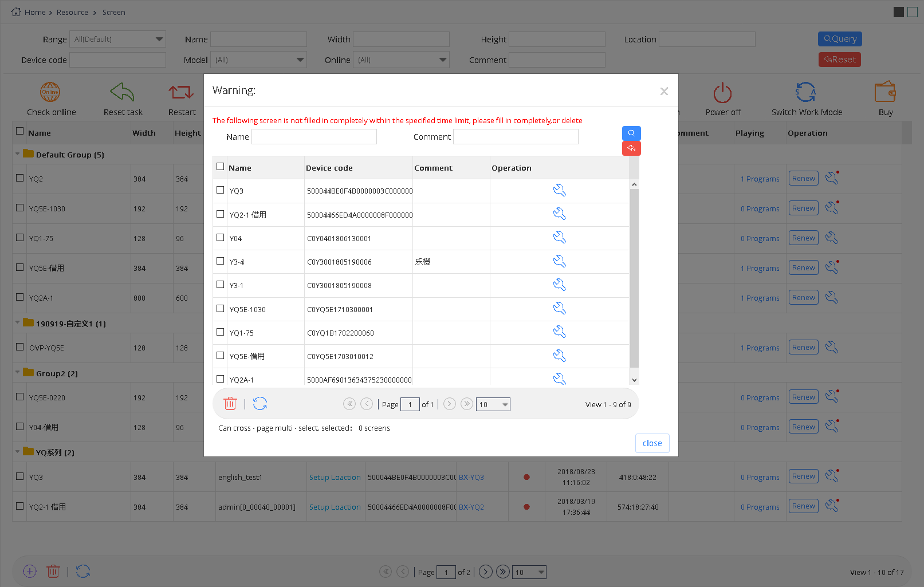Open the Range dropdown

[117, 39]
